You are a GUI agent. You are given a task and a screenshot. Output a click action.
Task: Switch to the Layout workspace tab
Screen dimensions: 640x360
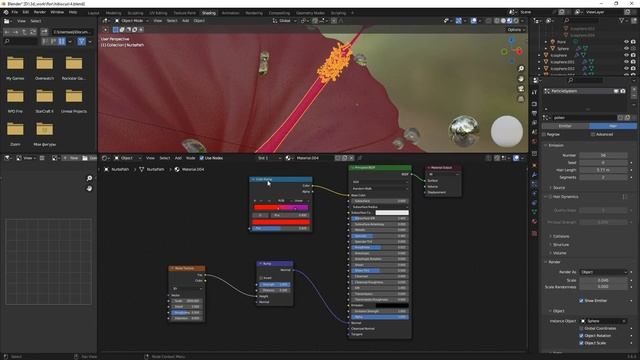pos(93,13)
